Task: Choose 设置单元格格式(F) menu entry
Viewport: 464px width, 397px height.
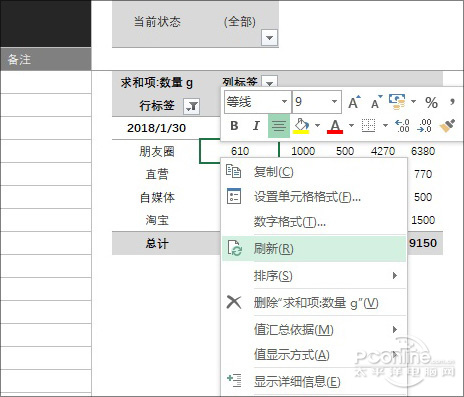Action: [314, 197]
